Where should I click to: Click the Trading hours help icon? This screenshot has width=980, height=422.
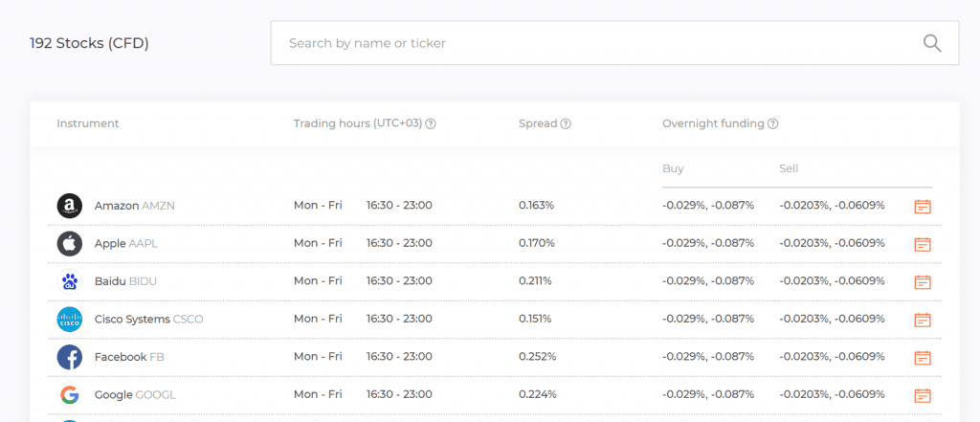431,123
